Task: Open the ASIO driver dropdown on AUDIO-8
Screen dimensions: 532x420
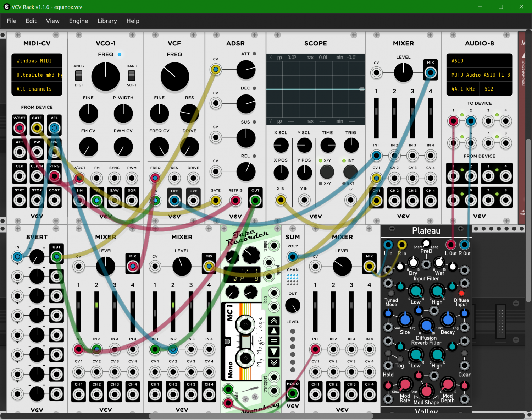Action: point(480,61)
